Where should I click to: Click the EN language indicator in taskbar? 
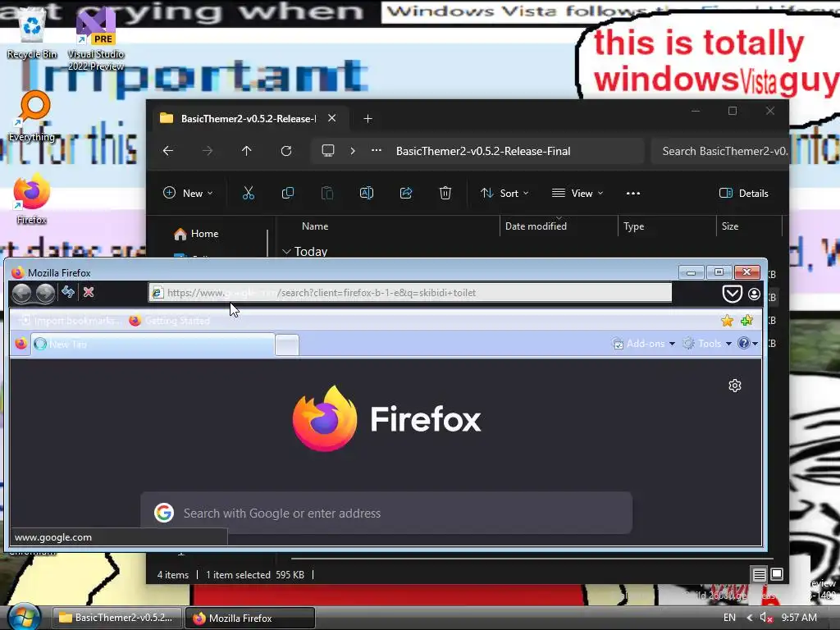pyautogui.click(x=729, y=618)
